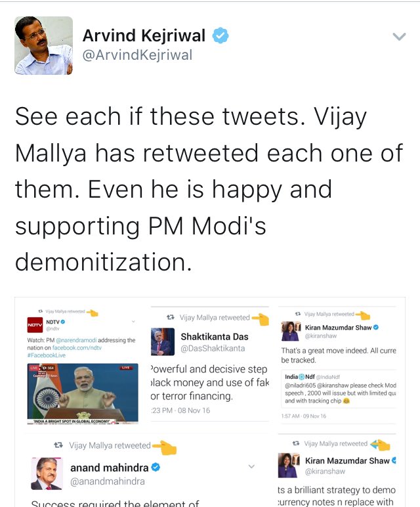The height and width of the screenshot is (507, 420).
Task: Click Kiran Mazumdar Shaw's verified badge, first tweet
Action: coord(376,327)
